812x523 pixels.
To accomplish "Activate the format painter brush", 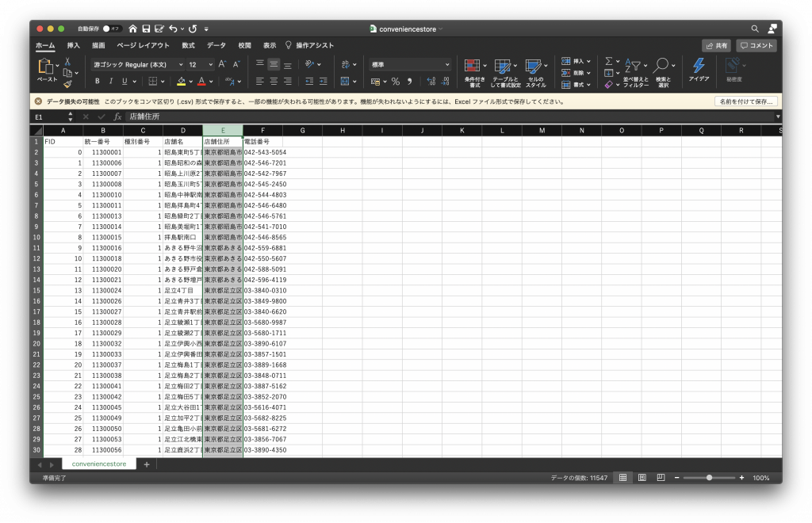I will pos(67,84).
